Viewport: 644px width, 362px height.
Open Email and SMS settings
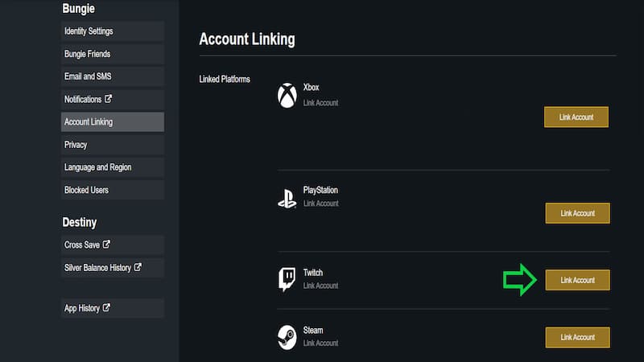pos(113,76)
